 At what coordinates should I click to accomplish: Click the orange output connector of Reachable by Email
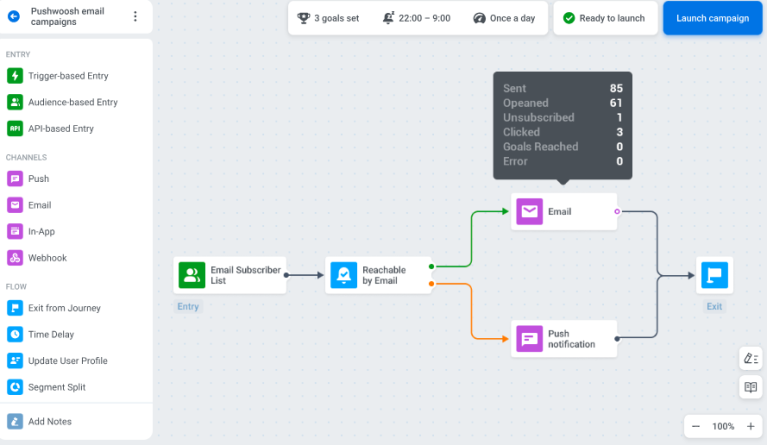point(431,284)
